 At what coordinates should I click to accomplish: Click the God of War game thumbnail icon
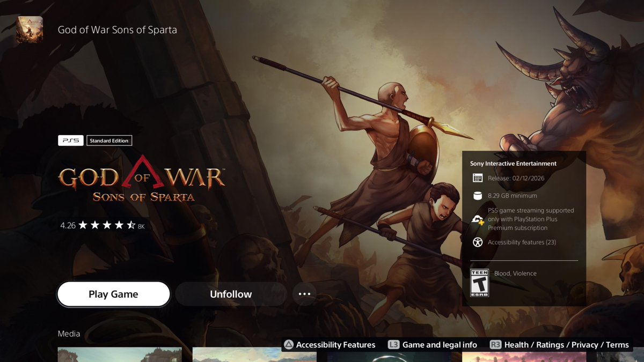point(30,29)
